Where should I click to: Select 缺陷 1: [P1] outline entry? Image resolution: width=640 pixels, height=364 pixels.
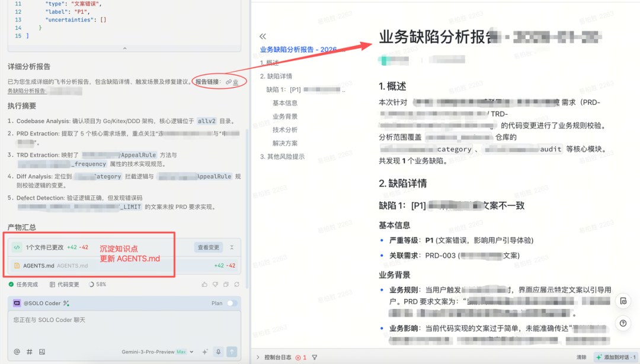point(305,90)
